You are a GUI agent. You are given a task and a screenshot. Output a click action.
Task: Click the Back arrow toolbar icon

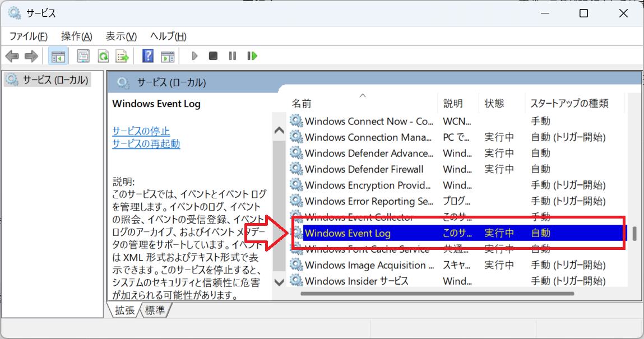[x=12, y=56]
